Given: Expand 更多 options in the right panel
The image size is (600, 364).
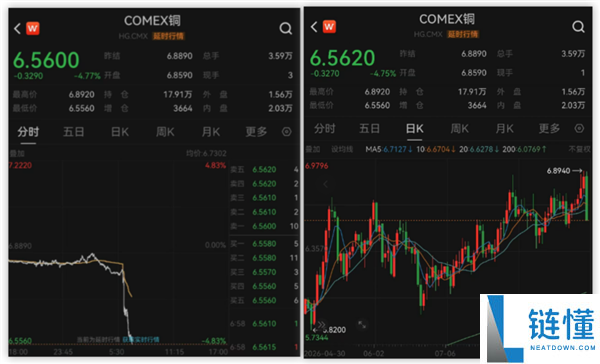Looking at the screenshot, I should pos(549,129).
